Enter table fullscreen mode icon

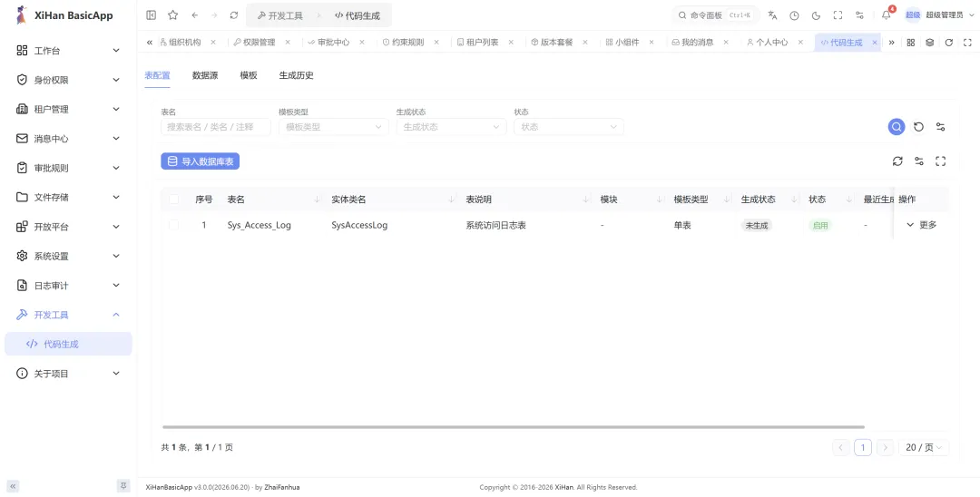940,161
